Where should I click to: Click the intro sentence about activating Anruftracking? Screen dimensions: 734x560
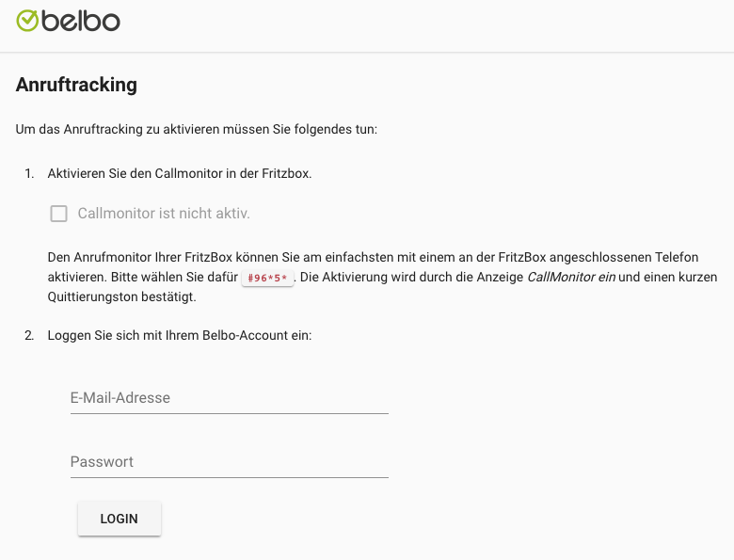click(x=197, y=129)
